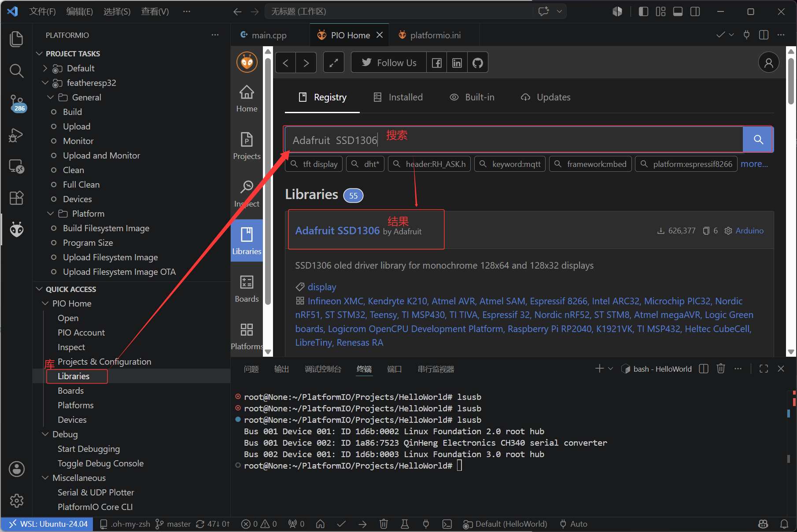
Task: Switch to the Installed libraries tab
Action: tap(398, 97)
